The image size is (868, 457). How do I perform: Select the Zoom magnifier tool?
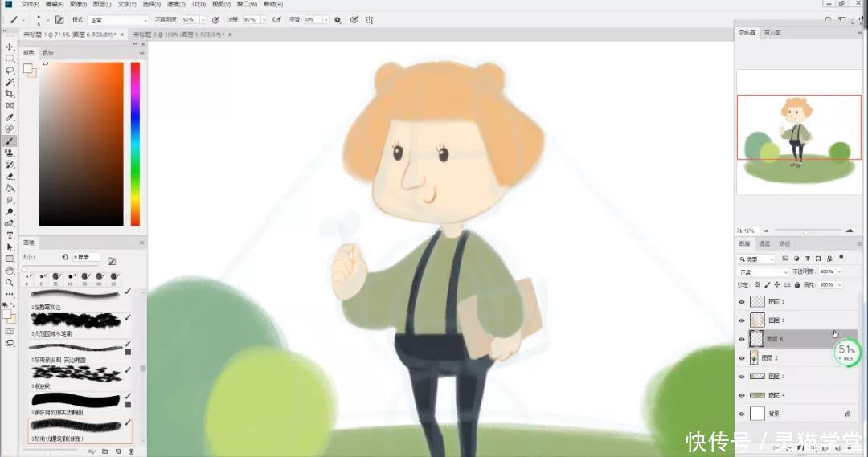pyautogui.click(x=10, y=283)
